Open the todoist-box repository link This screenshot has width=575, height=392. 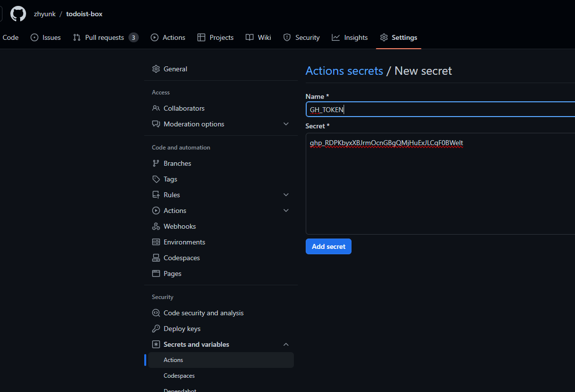[x=84, y=14]
